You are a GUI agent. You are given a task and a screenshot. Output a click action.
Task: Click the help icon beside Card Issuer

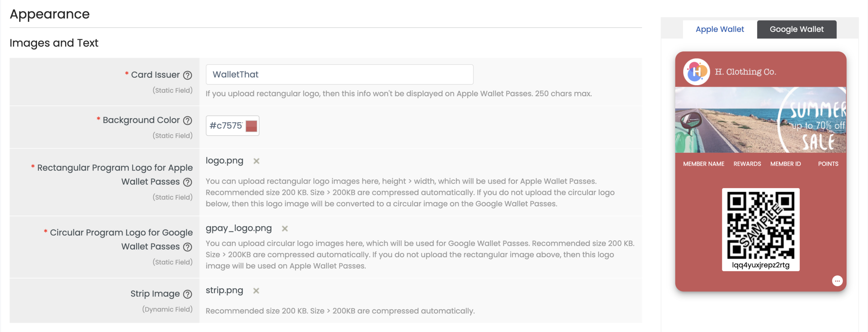pyautogui.click(x=188, y=75)
